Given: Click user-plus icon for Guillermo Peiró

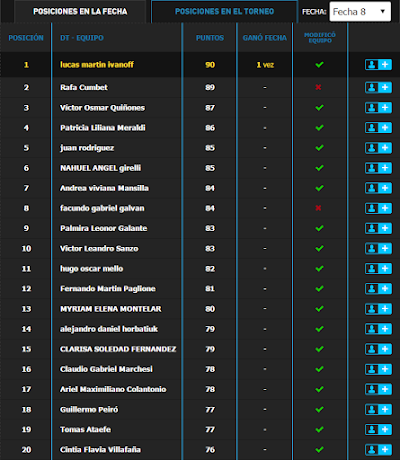Looking at the screenshot, I should [x=378, y=409].
